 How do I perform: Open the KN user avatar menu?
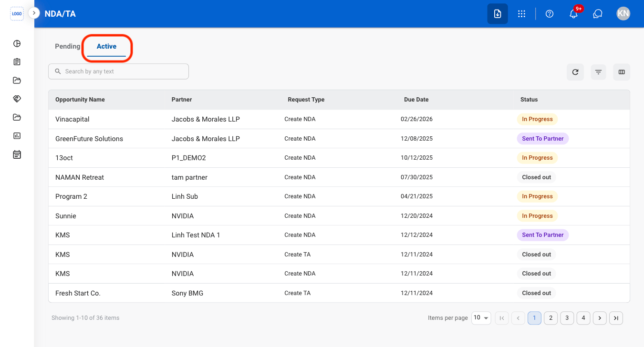623,13
